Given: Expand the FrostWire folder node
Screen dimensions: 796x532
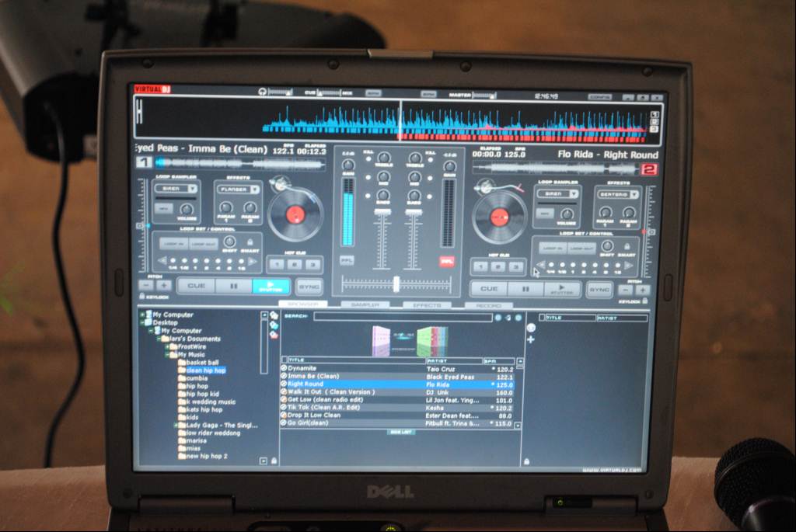Looking at the screenshot, I should (167, 346).
